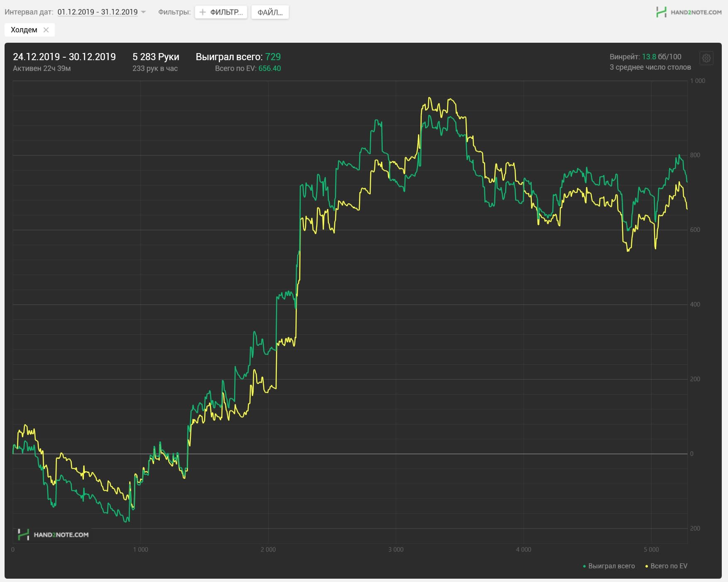Click the 233 рук в час text

click(155, 68)
